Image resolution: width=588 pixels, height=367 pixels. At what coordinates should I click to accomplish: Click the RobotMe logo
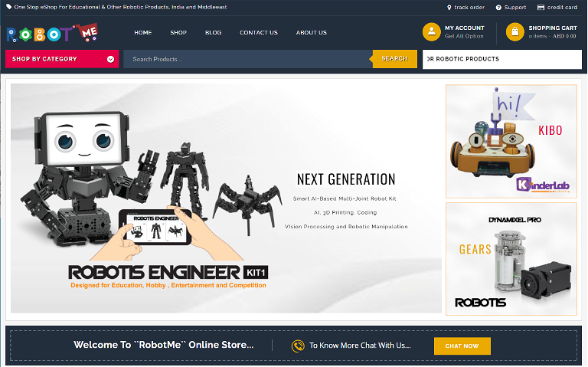tap(52, 33)
